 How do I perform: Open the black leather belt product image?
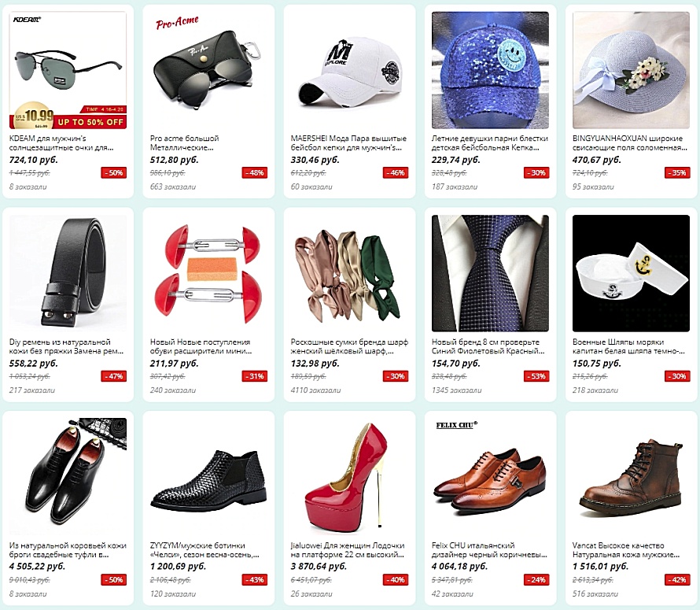[68, 273]
